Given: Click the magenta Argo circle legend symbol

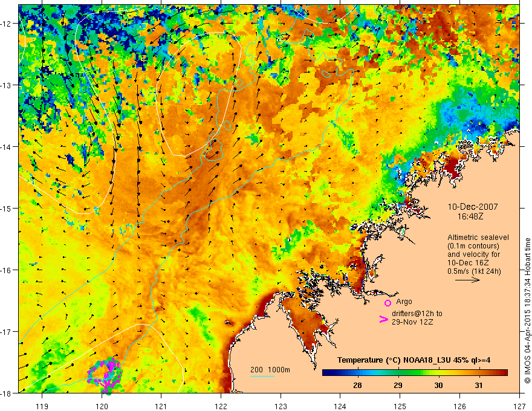Looking at the screenshot, I should click(388, 303).
